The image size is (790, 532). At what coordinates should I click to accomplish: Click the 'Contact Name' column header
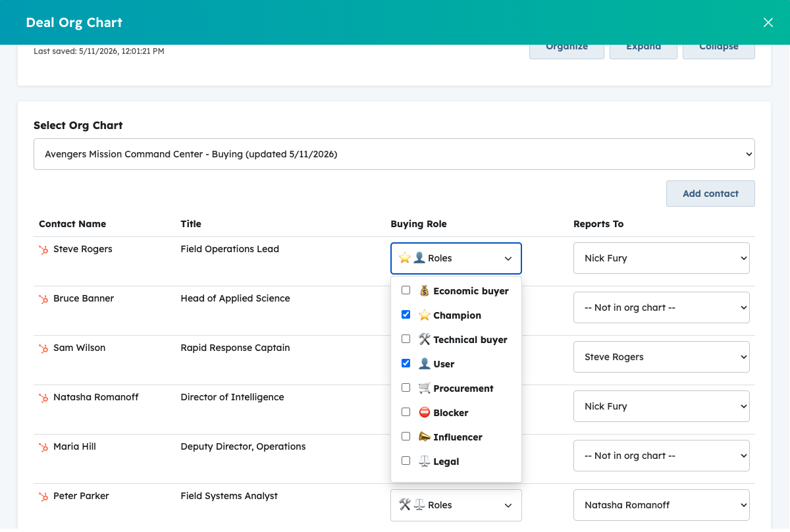72,224
